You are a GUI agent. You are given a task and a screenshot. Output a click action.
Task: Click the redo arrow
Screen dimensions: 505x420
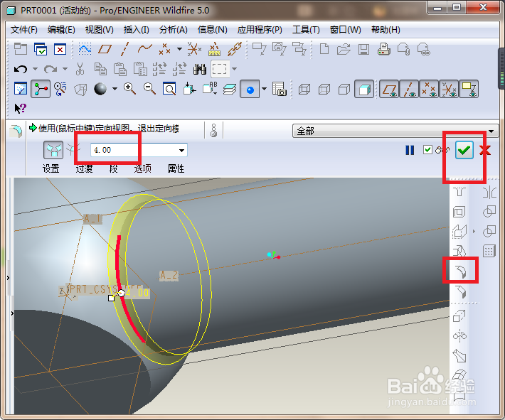(51, 69)
